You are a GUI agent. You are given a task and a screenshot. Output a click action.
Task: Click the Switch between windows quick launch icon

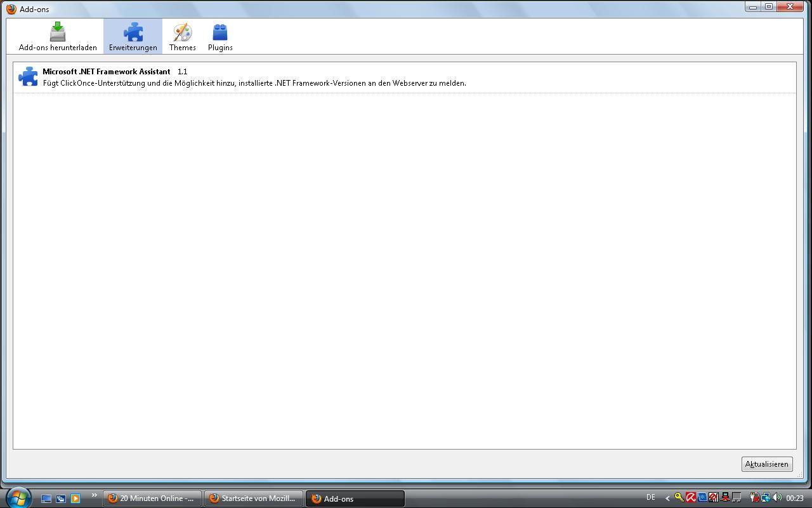(x=61, y=498)
